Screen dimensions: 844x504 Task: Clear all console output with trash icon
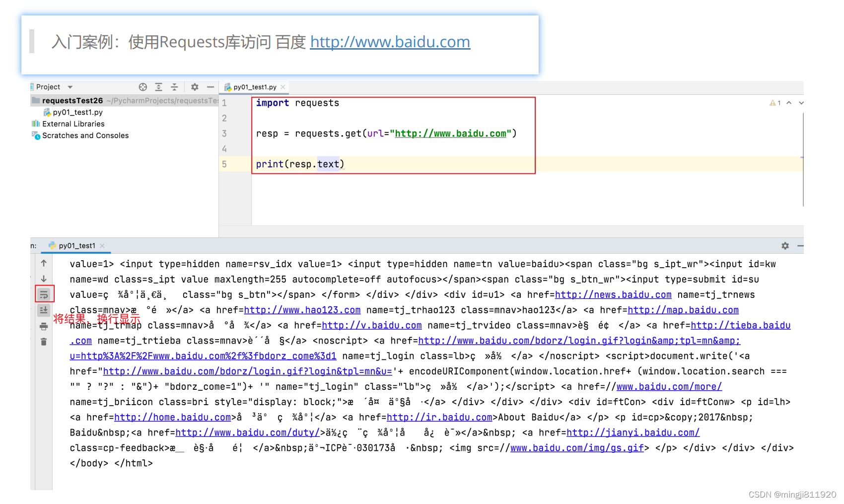(x=44, y=342)
